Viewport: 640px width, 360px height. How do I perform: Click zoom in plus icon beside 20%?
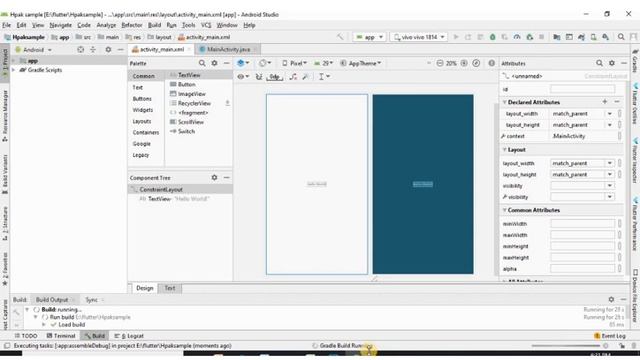point(464,63)
